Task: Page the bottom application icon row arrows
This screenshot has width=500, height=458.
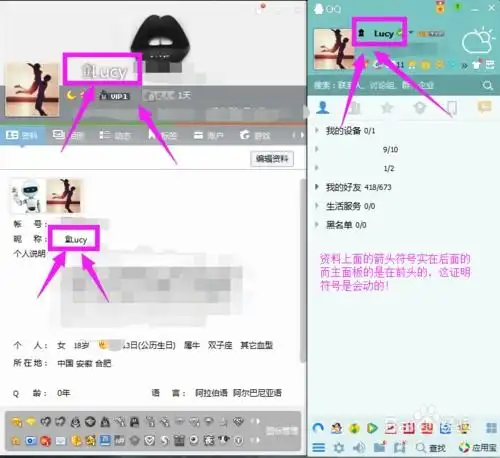Action: [x=256, y=440]
